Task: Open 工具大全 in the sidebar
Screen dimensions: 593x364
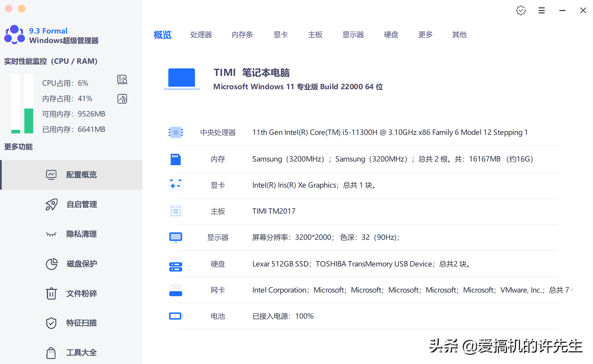Action: (x=81, y=353)
